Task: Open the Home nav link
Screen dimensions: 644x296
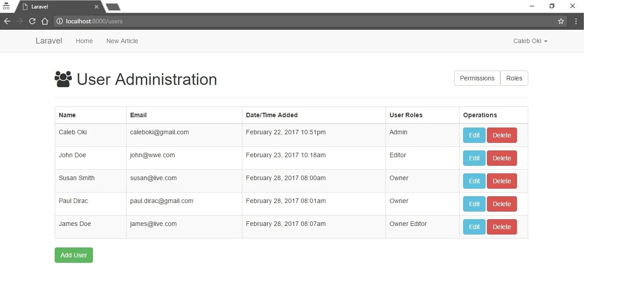Action: 84,41
